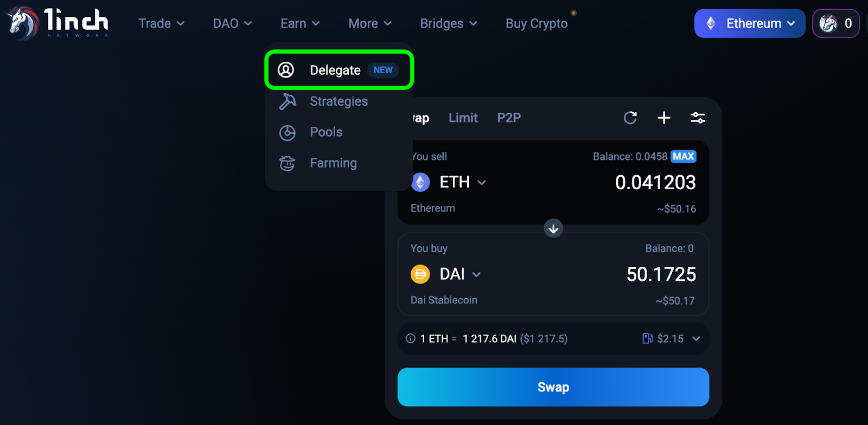The width and height of the screenshot is (868, 425).
Task: Click the MAX balance button
Action: tap(683, 157)
